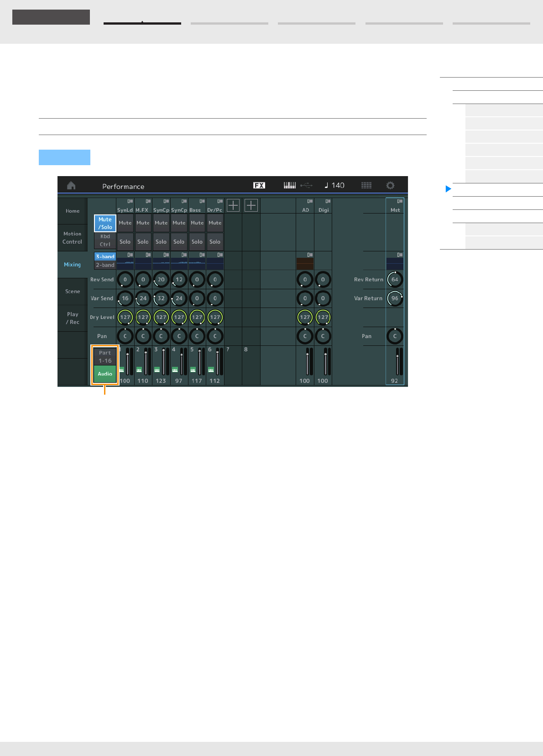The height and width of the screenshot is (756, 543).
Task: Select the SynLd Pan knob
Action: pos(125,336)
